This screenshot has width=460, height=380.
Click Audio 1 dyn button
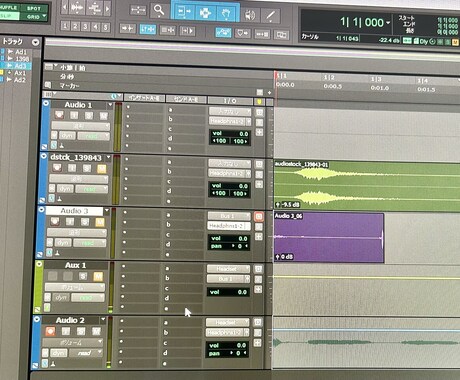pyautogui.click(x=67, y=136)
